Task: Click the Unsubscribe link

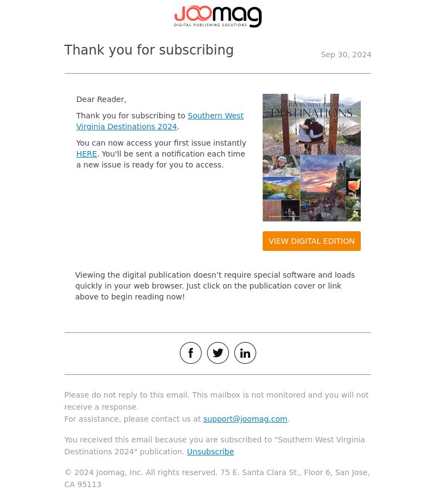Action: [x=210, y=452]
